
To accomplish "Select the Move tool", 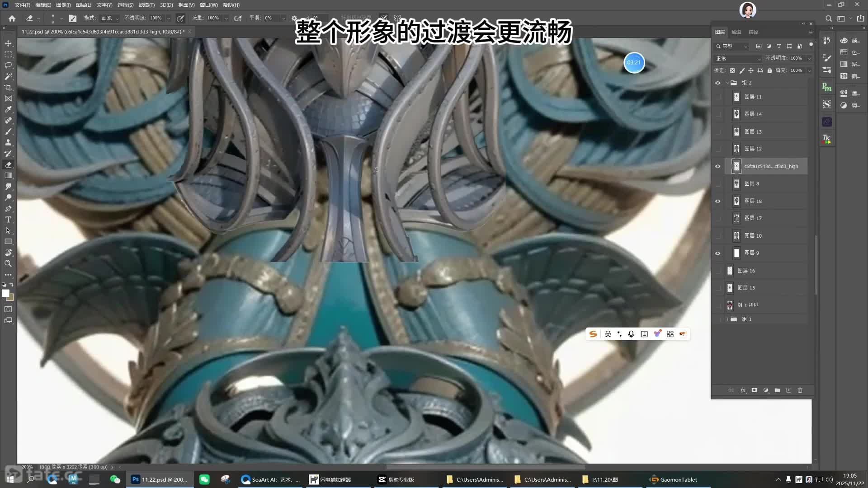I will [x=8, y=43].
